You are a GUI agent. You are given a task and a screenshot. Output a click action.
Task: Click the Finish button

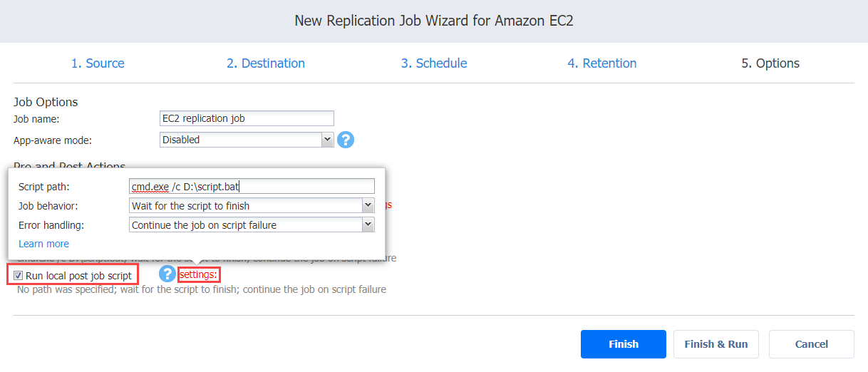[x=624, y=344]
